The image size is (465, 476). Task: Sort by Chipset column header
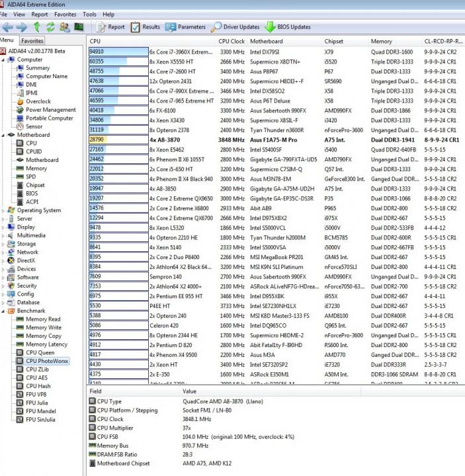(x=345, y=41)
